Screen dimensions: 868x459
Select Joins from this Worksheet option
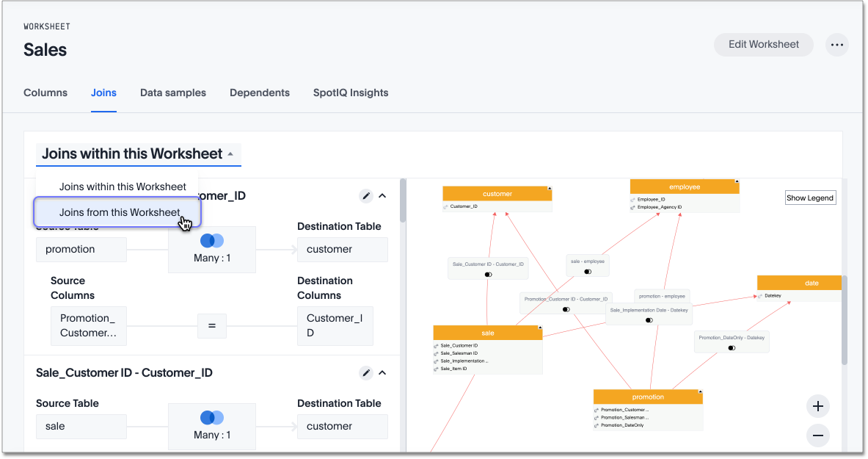[x=119, y=212]
